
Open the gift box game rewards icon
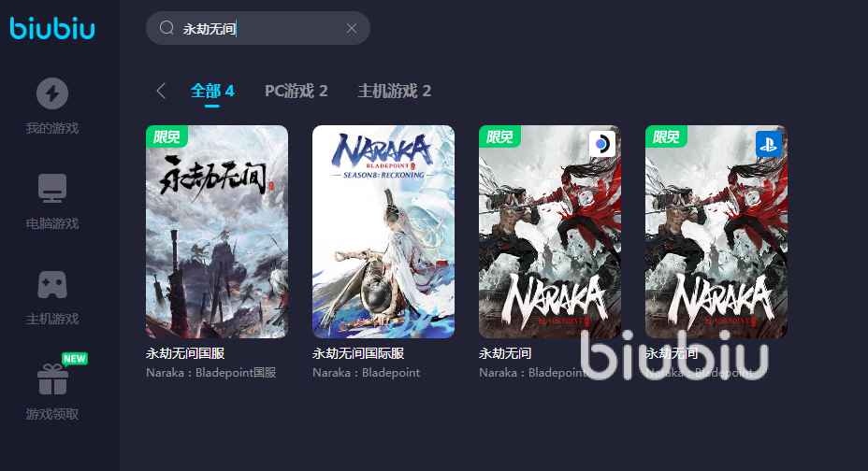pos(52,379)
